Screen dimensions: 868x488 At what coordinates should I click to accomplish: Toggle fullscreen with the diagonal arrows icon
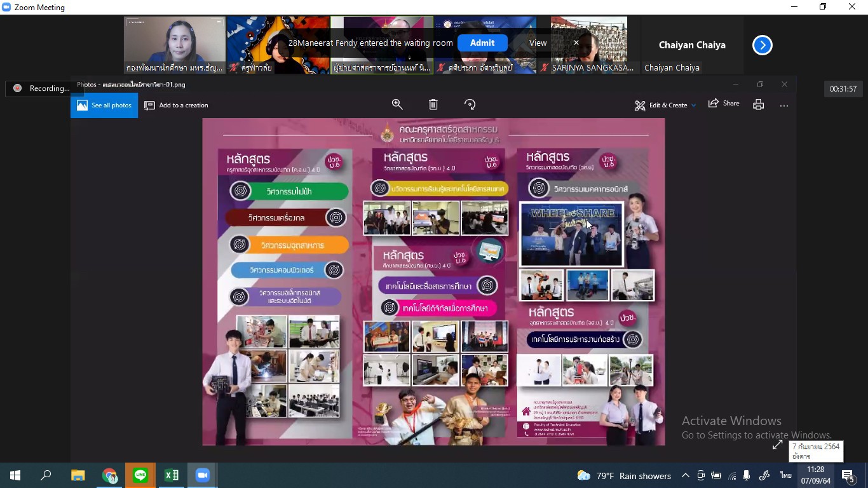click(777, 445)
